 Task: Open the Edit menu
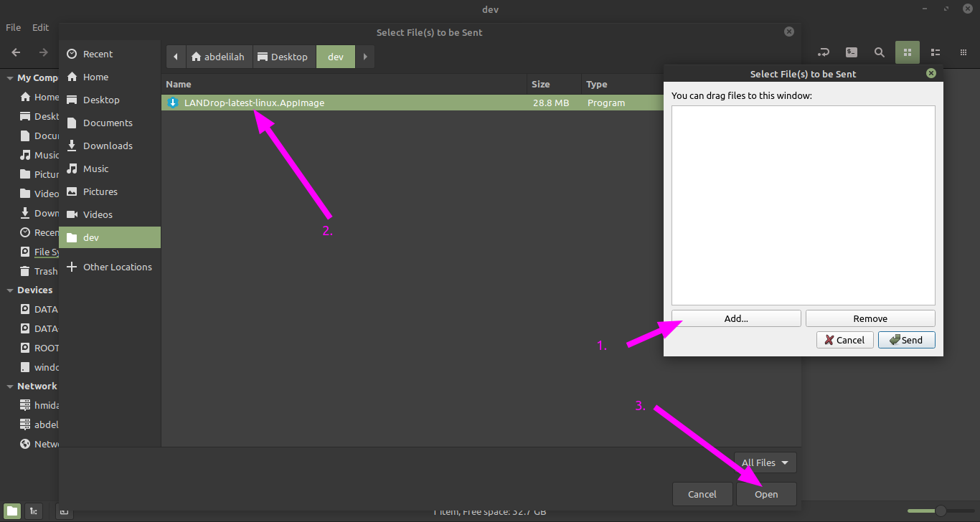[x=40, y=27]
